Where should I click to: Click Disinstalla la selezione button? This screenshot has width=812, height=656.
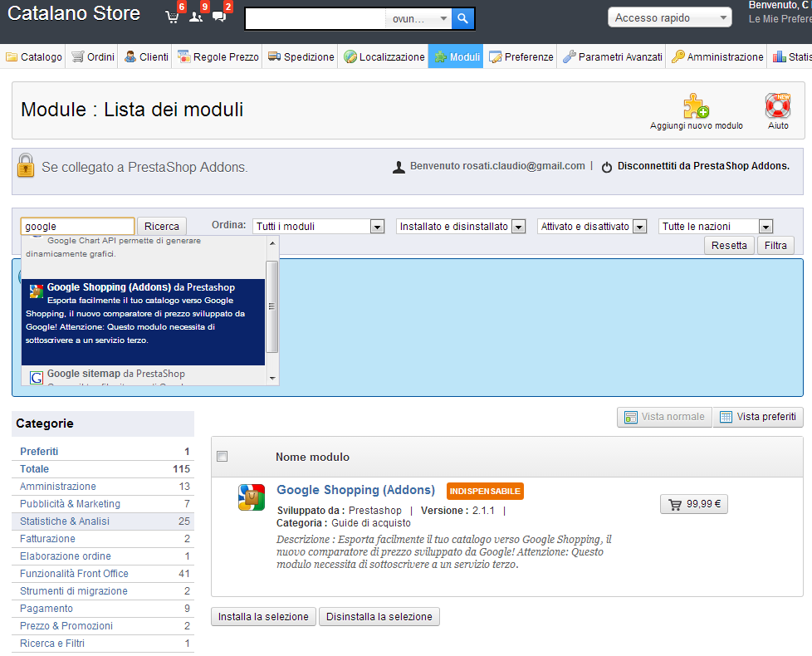tap(379, 617)
